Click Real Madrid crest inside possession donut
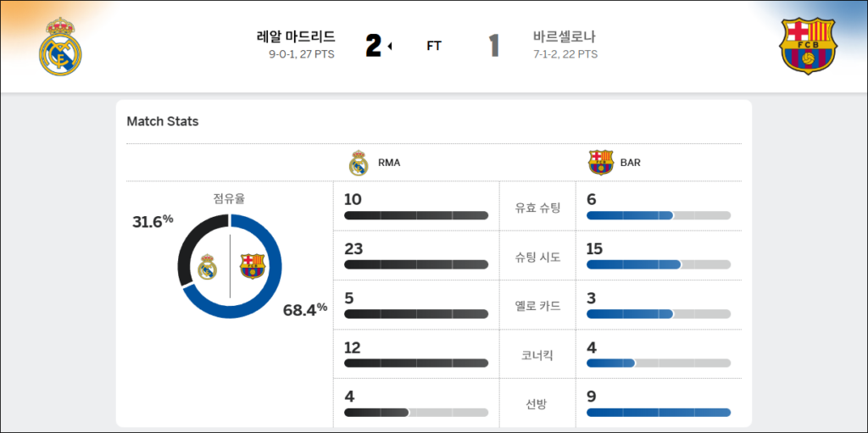The height and width of the screenshot is (433, 868). pyautogui.click(x=208, y=267)
